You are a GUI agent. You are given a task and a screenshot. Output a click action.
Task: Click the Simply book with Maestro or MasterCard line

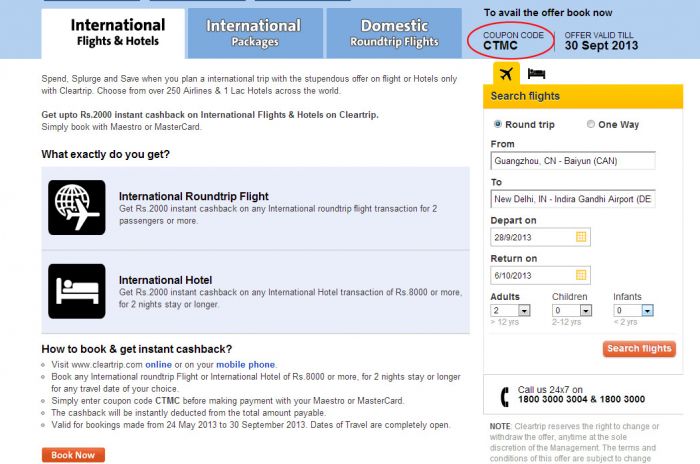[121, 127]
